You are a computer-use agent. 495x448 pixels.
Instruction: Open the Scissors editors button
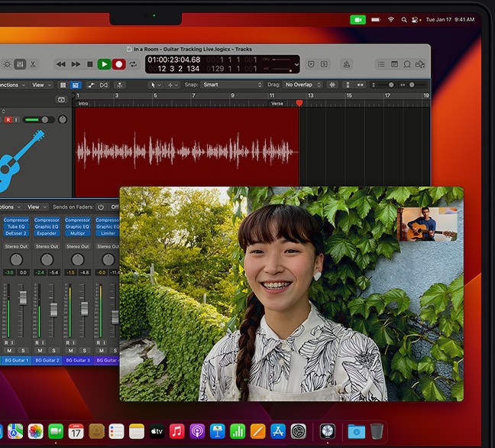click(34, 64)
